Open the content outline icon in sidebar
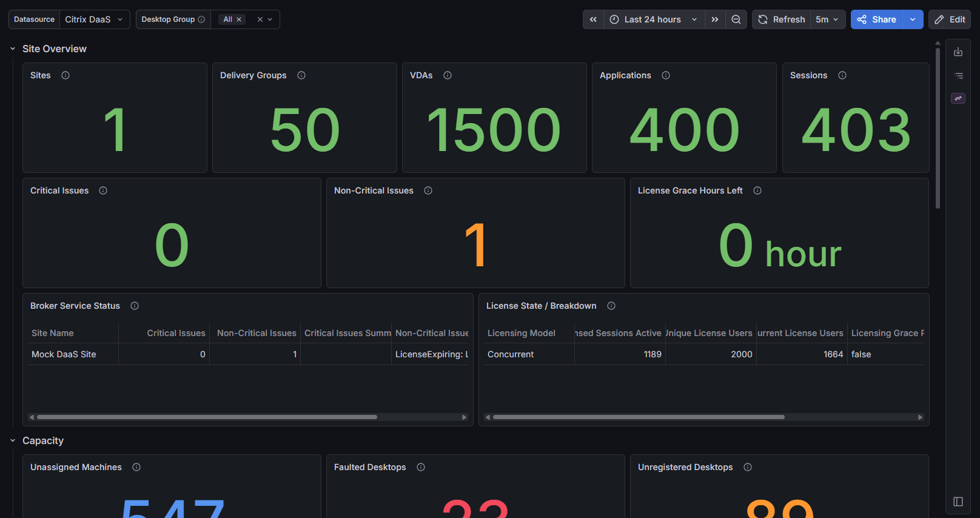 point(958,76)
